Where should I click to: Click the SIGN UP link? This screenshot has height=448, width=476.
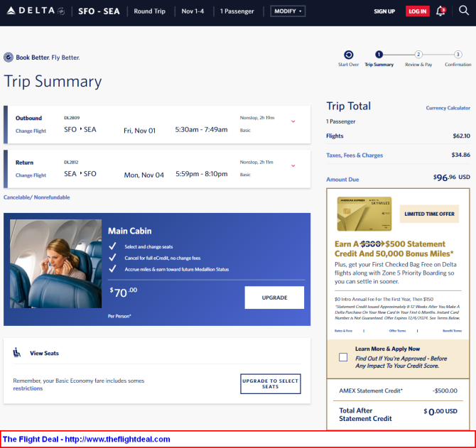tap(384, 11)
